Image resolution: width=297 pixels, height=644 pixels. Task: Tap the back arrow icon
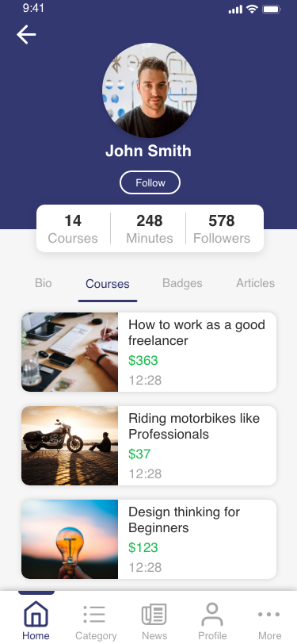(26, 35)
